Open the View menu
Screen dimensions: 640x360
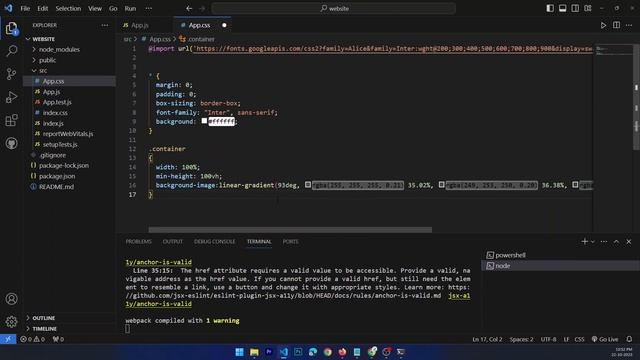95,8
